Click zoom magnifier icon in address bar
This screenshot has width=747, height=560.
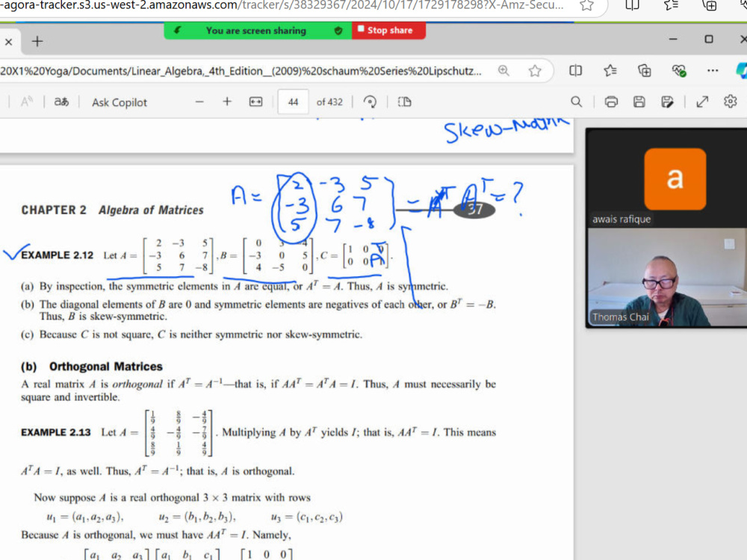[x=503, y=71]
